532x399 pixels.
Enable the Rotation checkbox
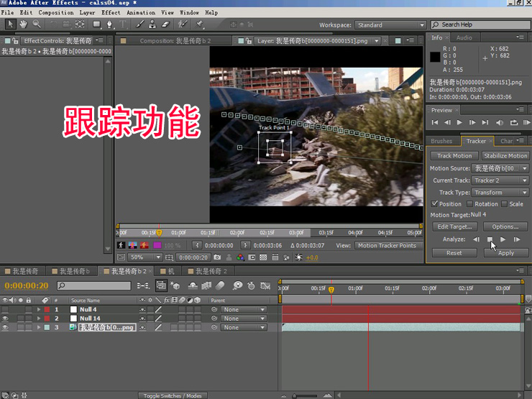click(x=470, y=204)
